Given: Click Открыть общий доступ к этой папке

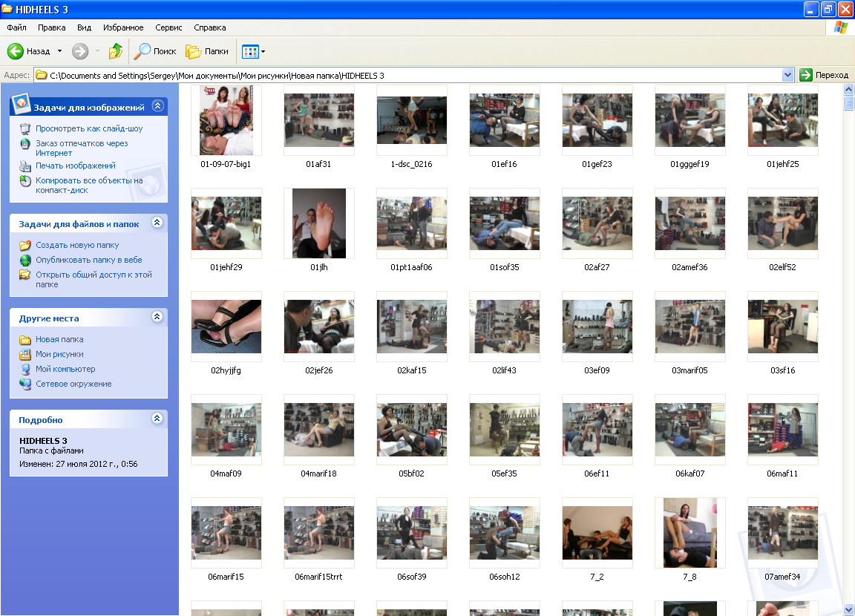Looking at the screenshot, I should (94, 280).
